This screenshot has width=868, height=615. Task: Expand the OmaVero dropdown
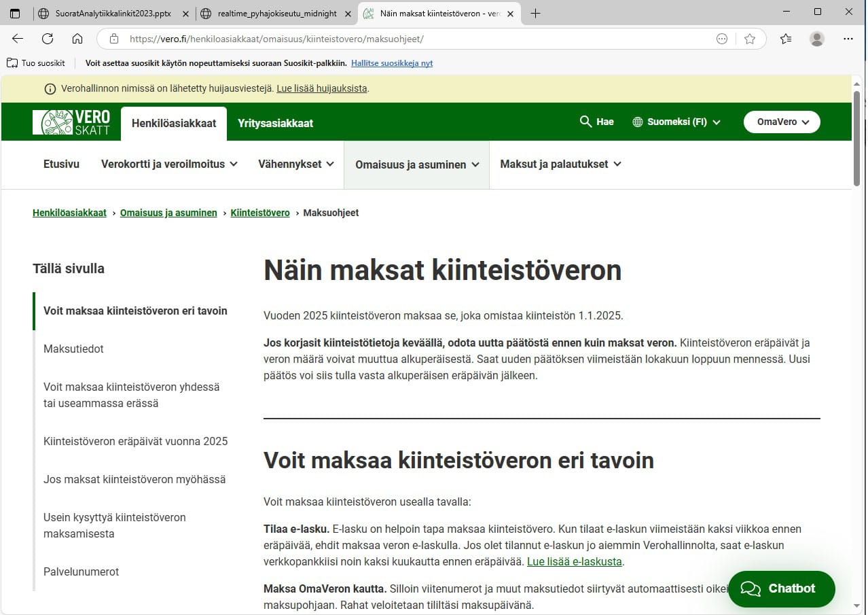[x=782, y=122]
